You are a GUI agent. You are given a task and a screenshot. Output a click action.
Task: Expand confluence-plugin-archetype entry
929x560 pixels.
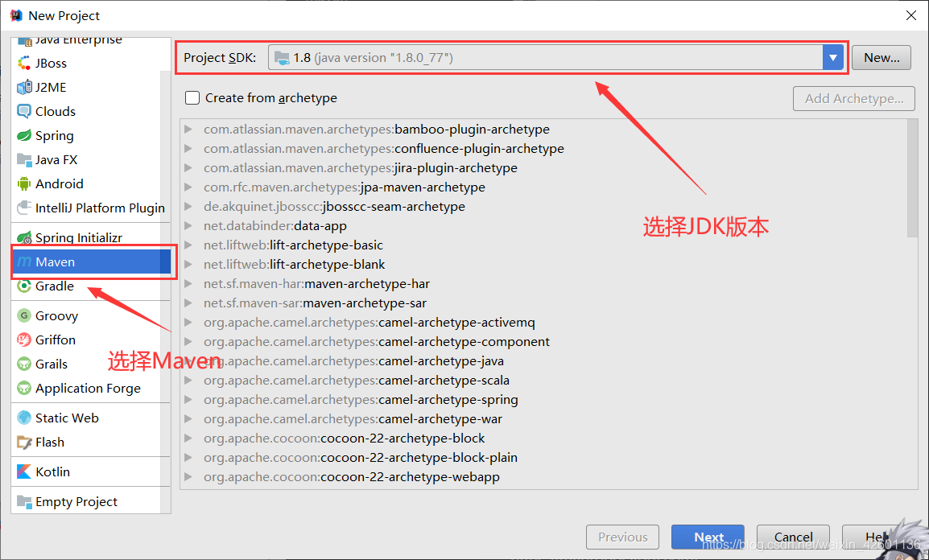pos(188,149)
